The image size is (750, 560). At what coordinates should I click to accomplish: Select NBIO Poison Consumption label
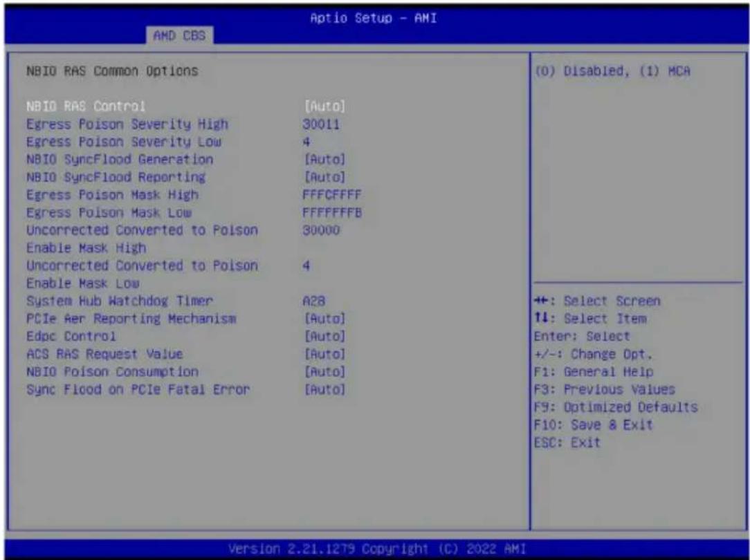112,372
